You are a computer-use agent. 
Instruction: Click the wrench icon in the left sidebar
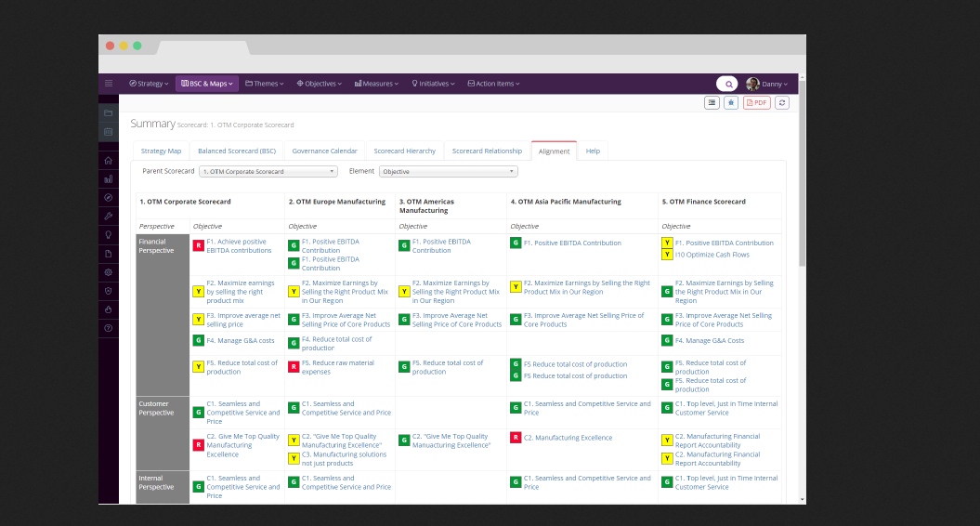109,216
